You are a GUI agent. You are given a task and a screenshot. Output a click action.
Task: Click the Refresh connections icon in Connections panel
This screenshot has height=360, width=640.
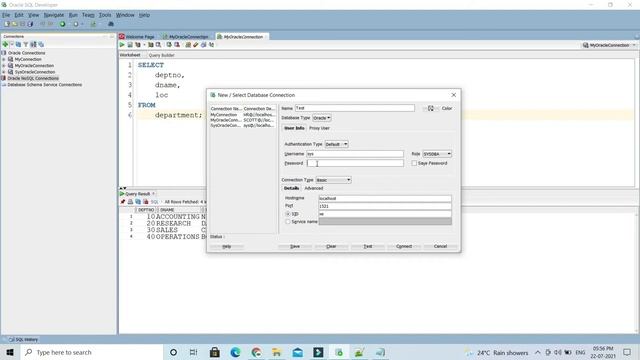point(18,44)
